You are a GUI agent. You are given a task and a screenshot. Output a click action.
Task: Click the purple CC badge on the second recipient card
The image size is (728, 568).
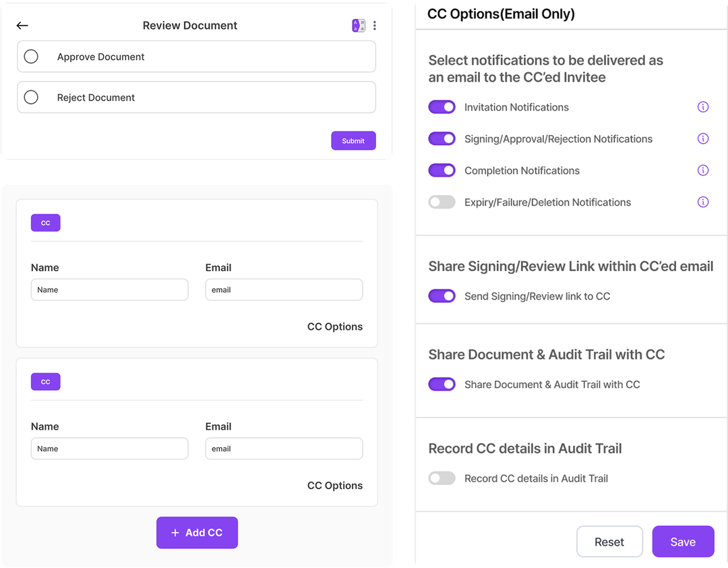(x=45, y=381)
